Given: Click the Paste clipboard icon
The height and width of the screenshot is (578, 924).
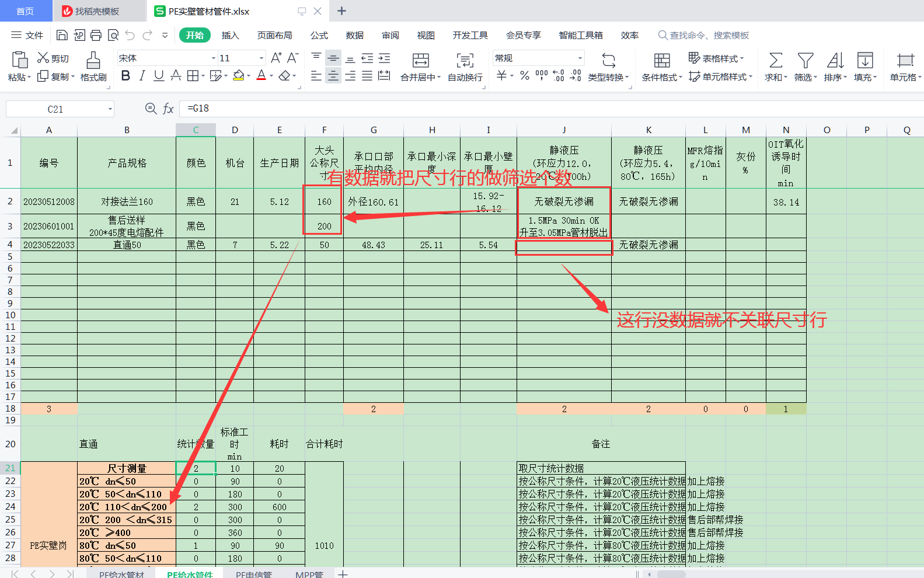Looking at the screenshot, I should coord(19,60).
